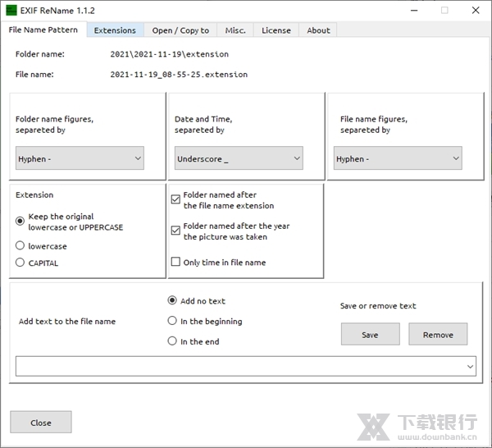Screen dimensions: 492x448
Task: Select the CAPITAL extension option
Action: click(x=20, y=263)
